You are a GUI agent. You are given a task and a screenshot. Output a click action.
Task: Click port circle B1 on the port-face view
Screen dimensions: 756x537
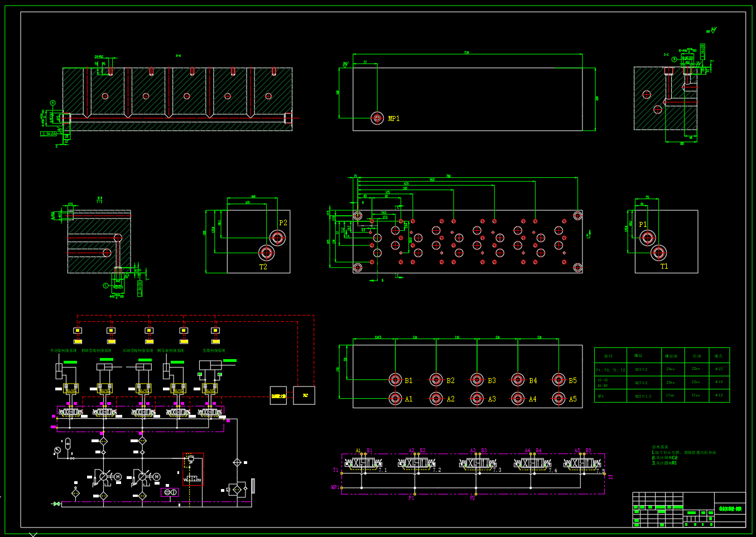(395, 380)
